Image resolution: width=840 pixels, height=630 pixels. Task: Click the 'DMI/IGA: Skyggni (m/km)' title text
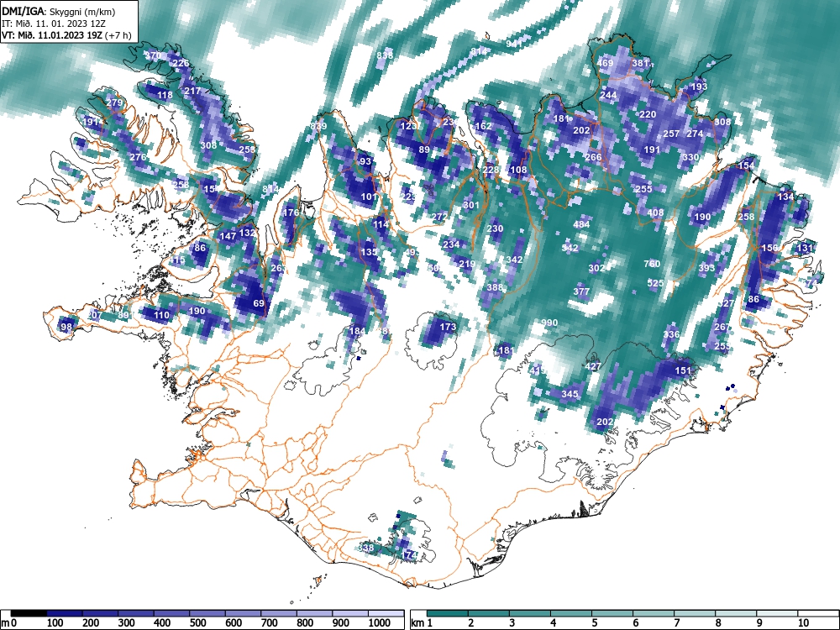[59, 11]
